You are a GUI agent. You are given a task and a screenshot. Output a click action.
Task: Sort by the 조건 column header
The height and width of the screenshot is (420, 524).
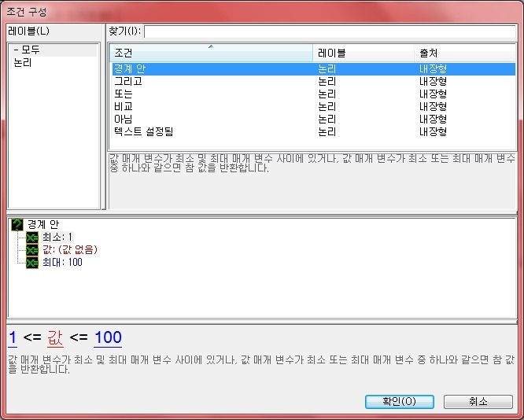pyautogui.click(x=211, y=53)
